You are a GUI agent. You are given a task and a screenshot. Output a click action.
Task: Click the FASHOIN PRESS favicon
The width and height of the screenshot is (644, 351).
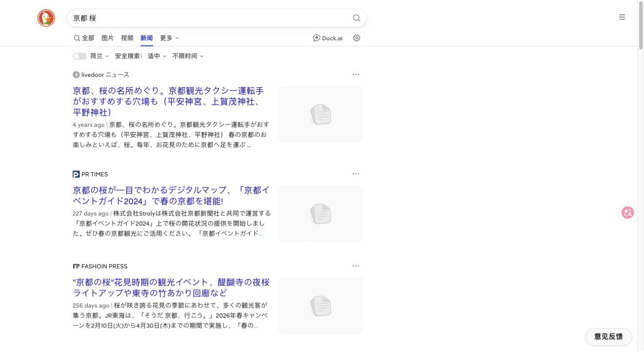[x=76, y=266]
